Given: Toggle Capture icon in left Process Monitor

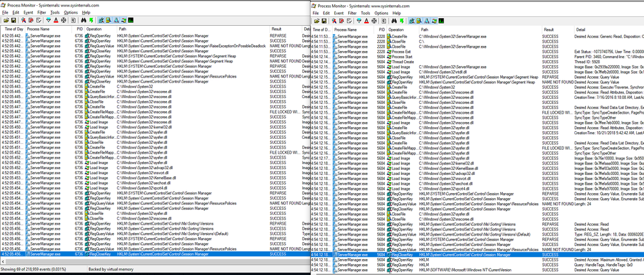Looking at the screenshot, I should pyautogui.click(x=23, y=20).
